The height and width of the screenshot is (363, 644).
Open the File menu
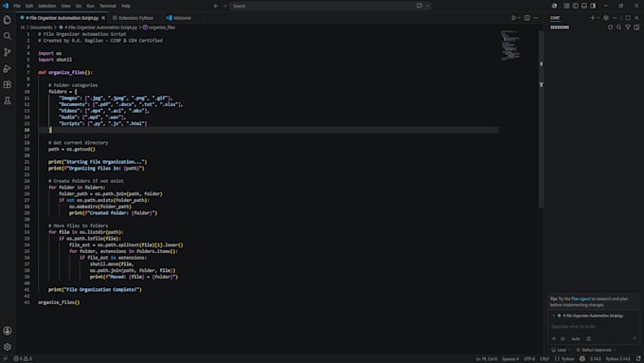pyautogui.click(x=17, y=6)
